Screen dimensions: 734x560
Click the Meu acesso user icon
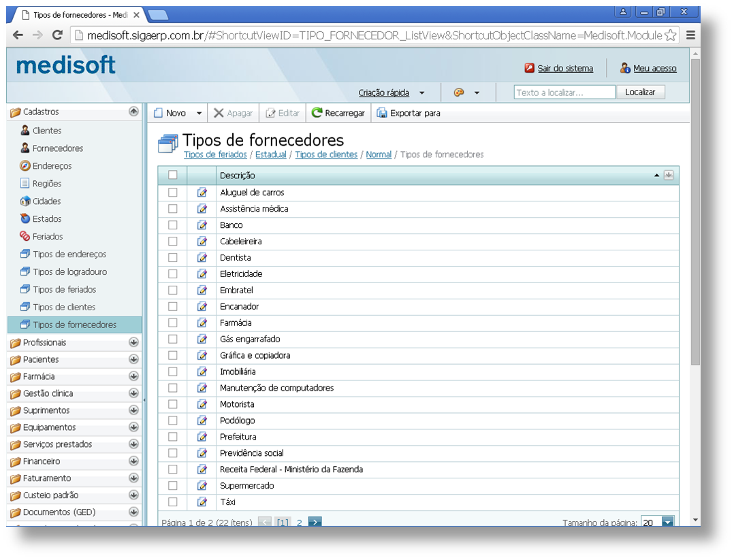click(x=625, y=68)
